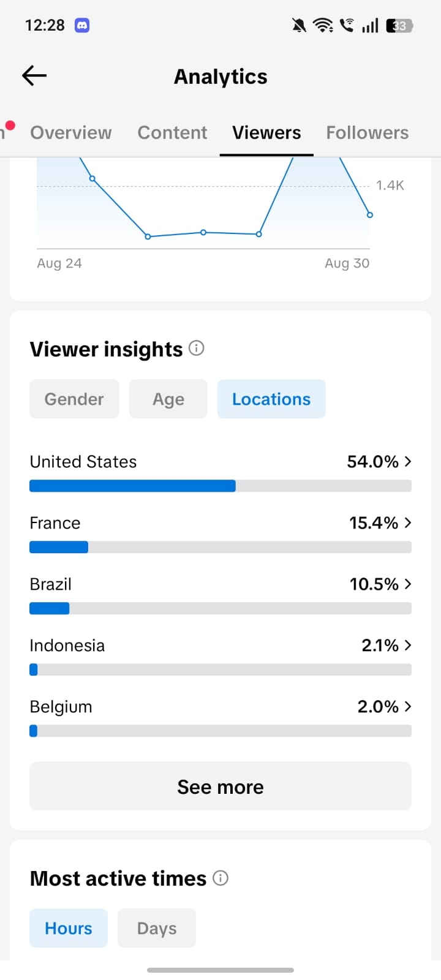The width and height of the screenshot is (441, 980).
Task: Tap the Discord notification icon
Action: coord(82,25)
